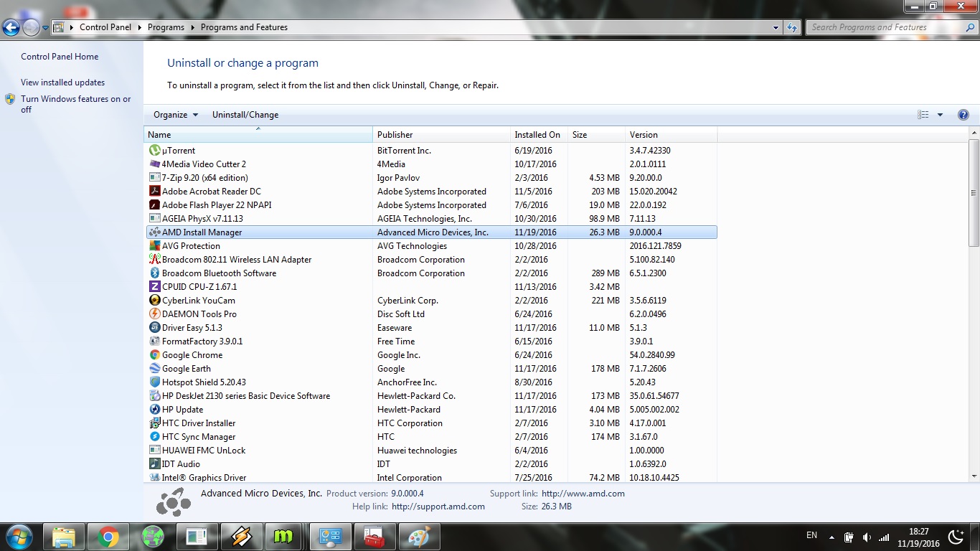
Task: Click the back navigation arrow
Action: pos(11,27)
